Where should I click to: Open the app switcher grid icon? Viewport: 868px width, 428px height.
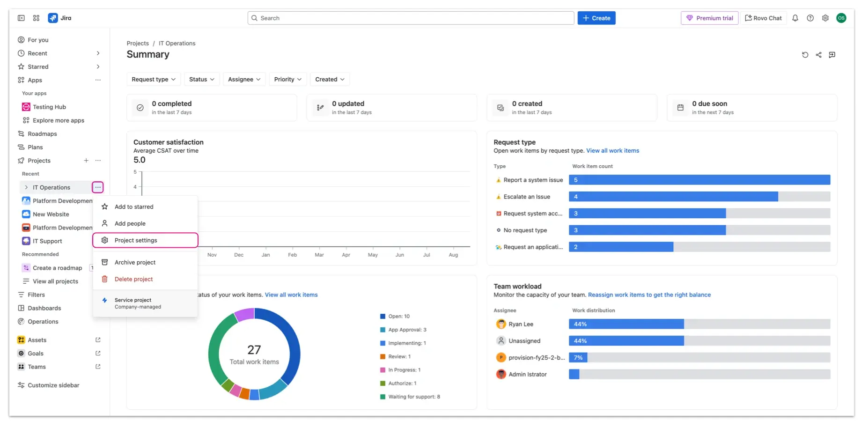click(x=36, y=18)
